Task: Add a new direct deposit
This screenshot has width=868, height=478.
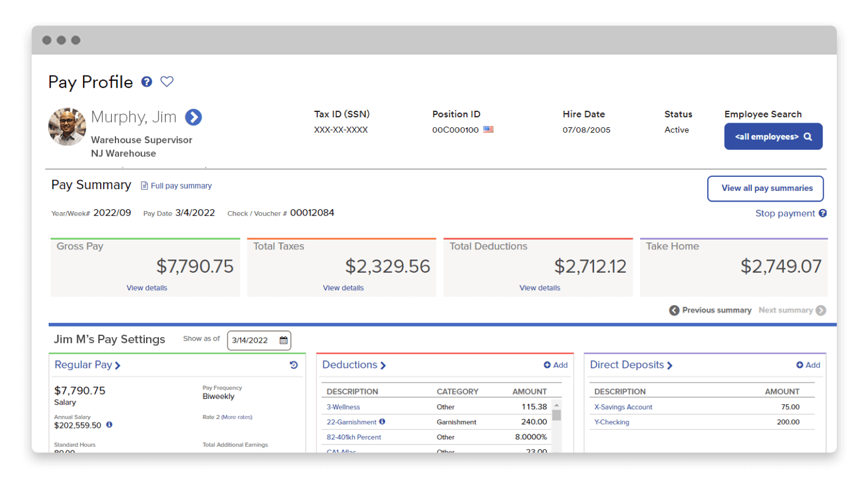Action: coord(808,365)
